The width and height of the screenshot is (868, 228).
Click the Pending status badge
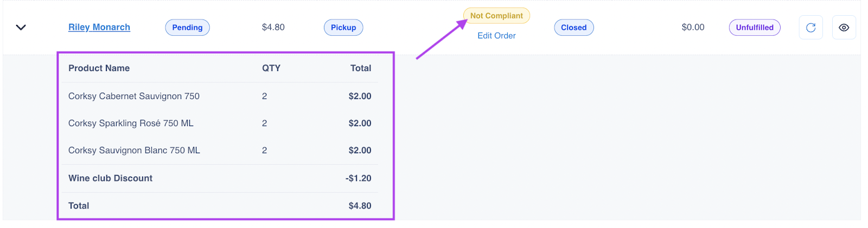(x=187, y=28)
